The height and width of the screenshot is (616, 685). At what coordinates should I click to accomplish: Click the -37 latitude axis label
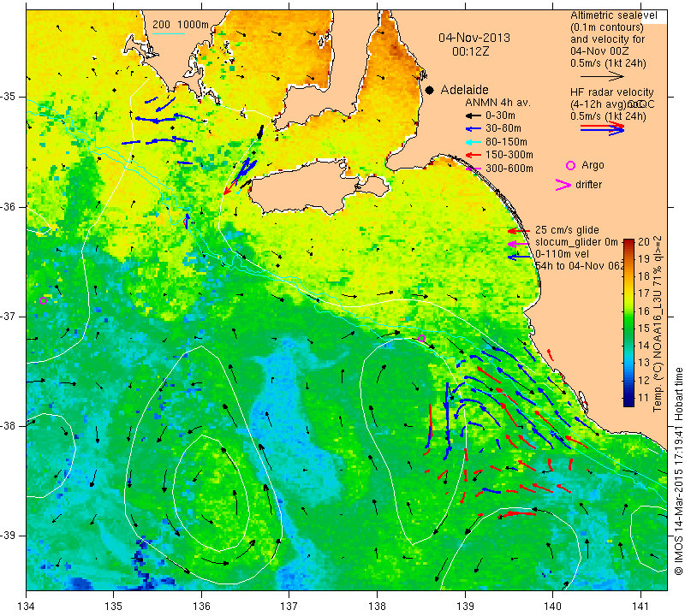[x=9, y=316]
